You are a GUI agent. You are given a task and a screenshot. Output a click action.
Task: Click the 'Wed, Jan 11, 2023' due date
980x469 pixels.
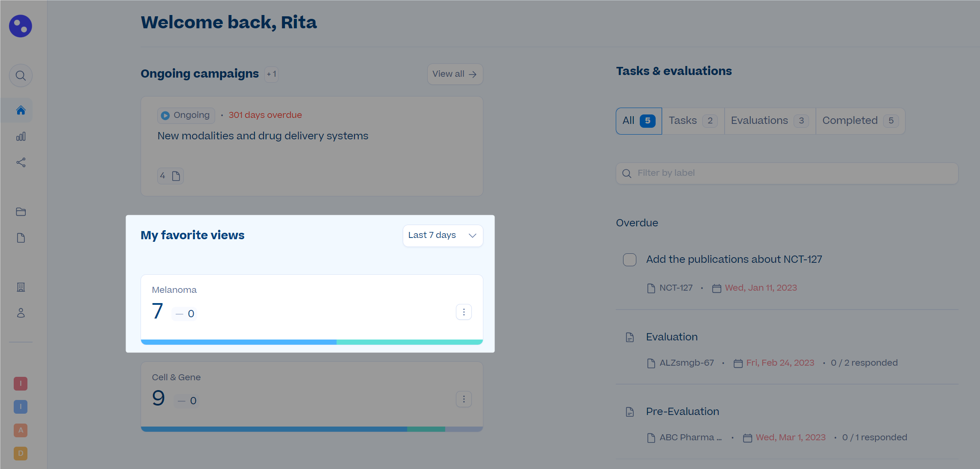(x=761, y=288)
